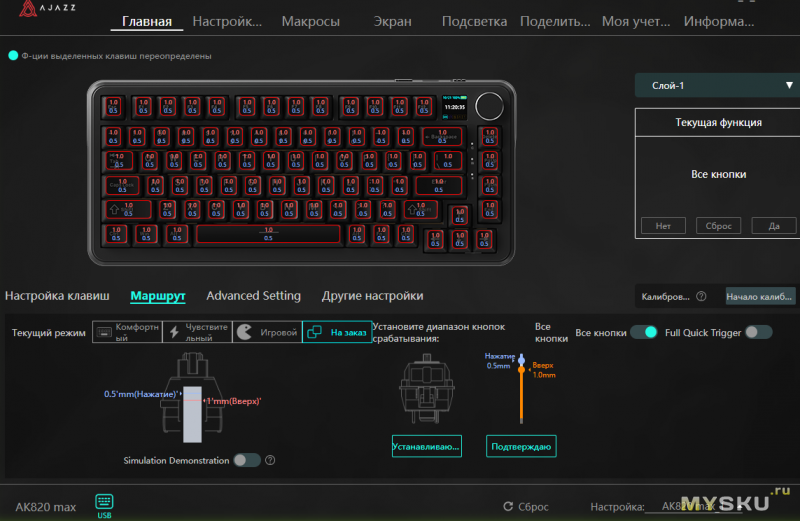
Task: Click the Начало калиб... calibration button
Action: point(759,296)
